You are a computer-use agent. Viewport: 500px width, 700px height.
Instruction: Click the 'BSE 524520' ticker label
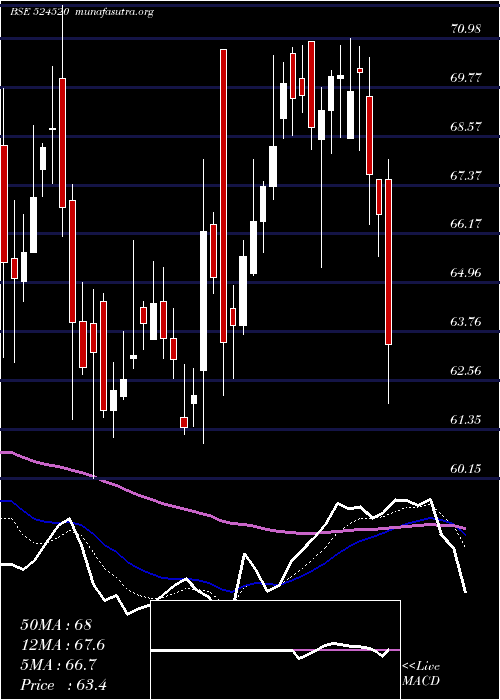(39, 12)
